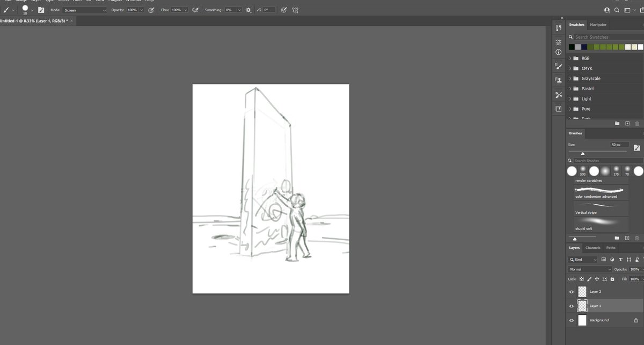
Task: Expand the Pure swatch group
Action: 570,109
